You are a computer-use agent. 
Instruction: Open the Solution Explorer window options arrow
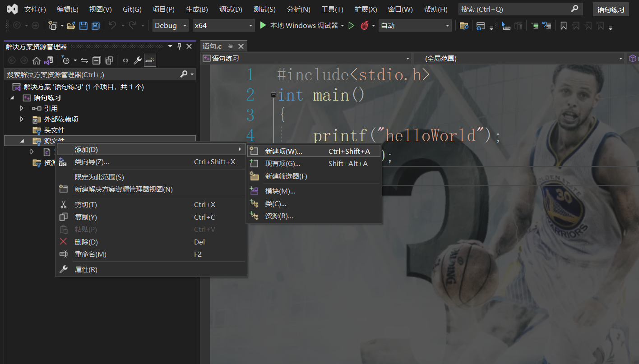[x=170, y=46]
